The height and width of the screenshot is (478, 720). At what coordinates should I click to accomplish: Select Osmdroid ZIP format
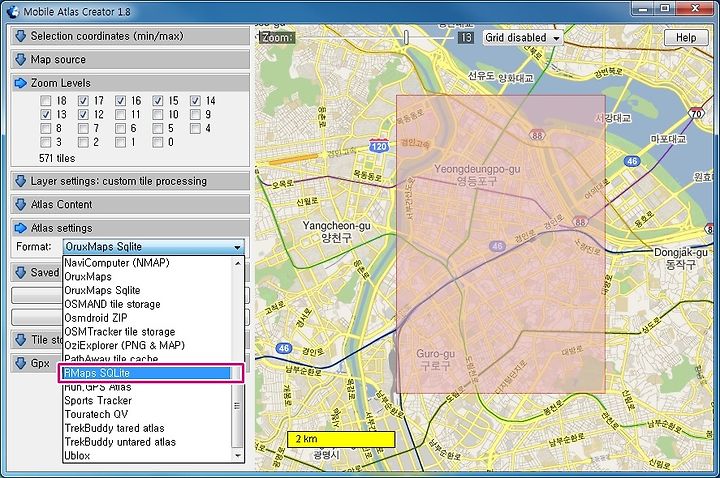(x=147, y=318)
